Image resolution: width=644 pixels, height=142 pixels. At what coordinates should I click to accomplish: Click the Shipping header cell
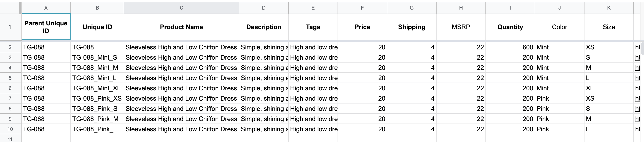coord(412,27)
